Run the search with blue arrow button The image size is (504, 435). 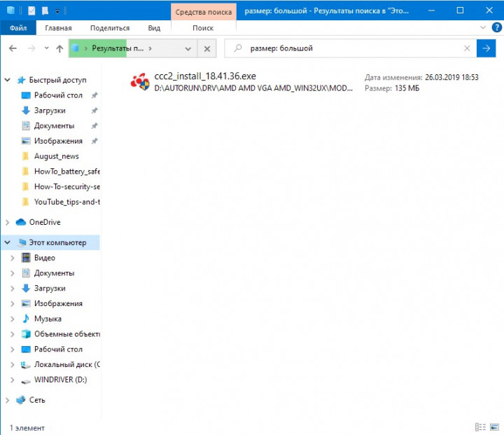pyautogui.click(x=486, y=48)
